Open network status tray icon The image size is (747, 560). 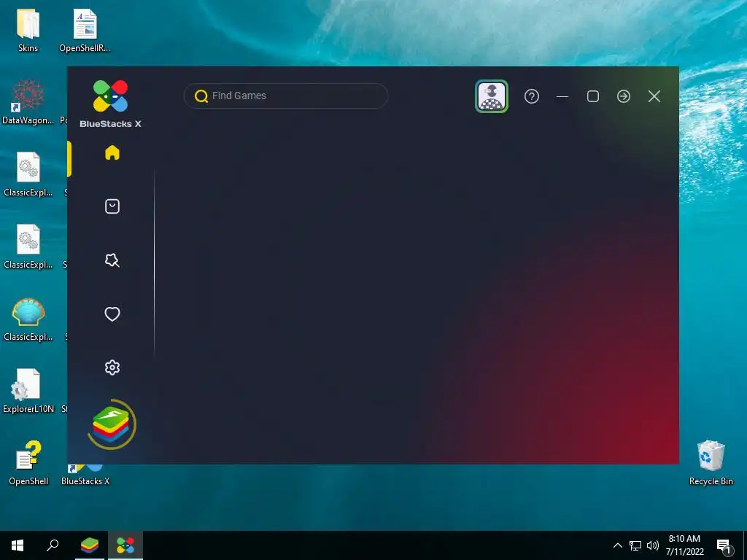pos(635,545)
